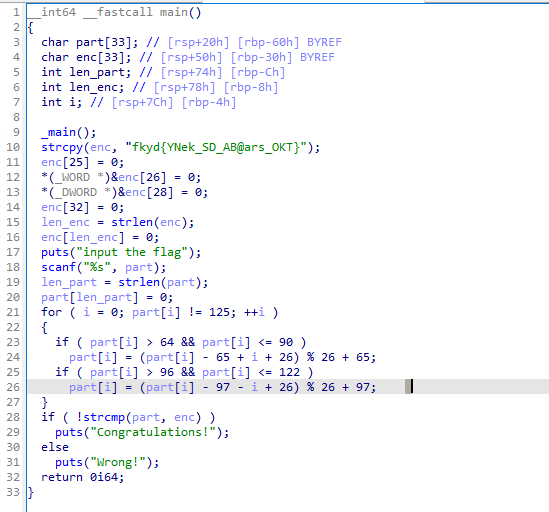
Task: Click the closing brace on line 33
Action: (x=31, y=492)
